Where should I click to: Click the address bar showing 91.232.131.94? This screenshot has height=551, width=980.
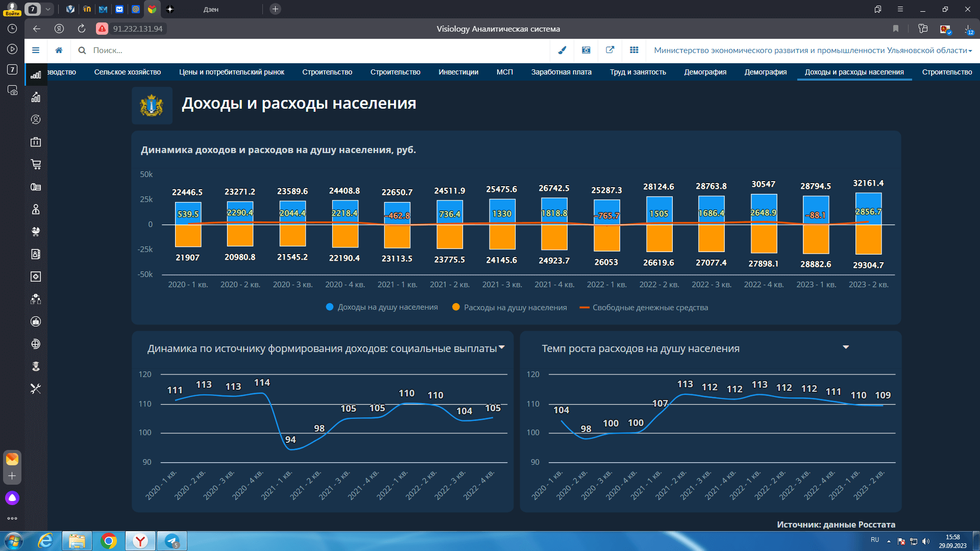pos(138,29)
